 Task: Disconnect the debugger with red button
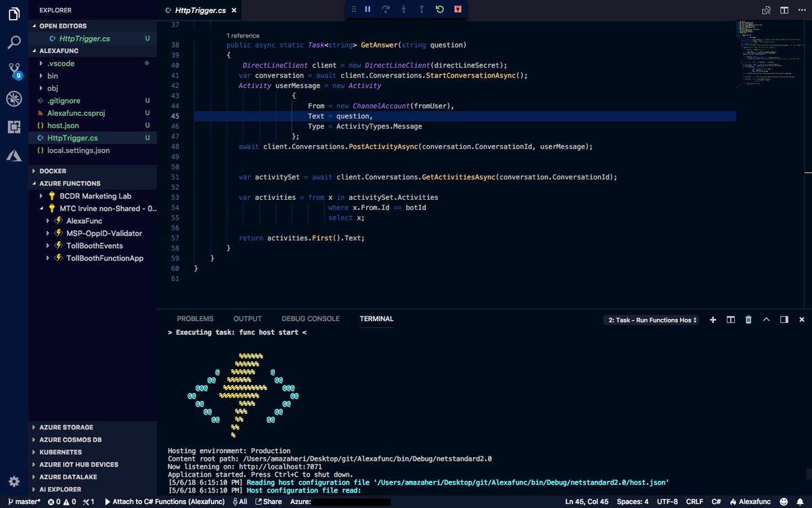[458, 9]
